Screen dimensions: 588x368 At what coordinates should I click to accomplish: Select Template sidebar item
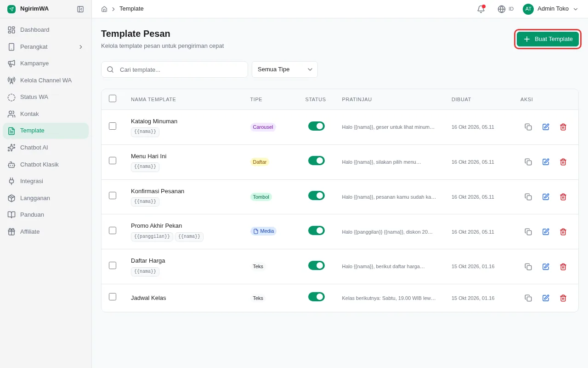click(x=46, y=131)
